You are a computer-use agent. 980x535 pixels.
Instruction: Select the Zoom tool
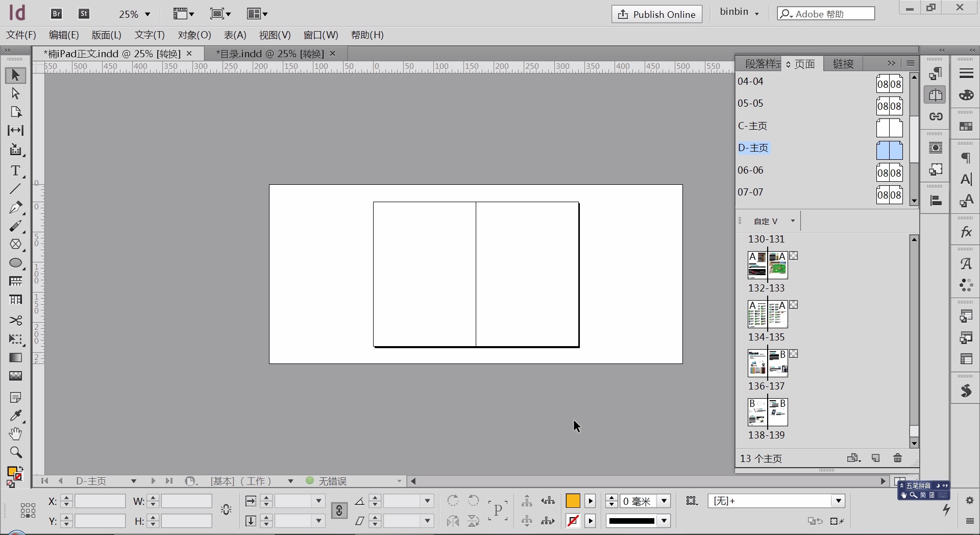(x=15, y=452)
